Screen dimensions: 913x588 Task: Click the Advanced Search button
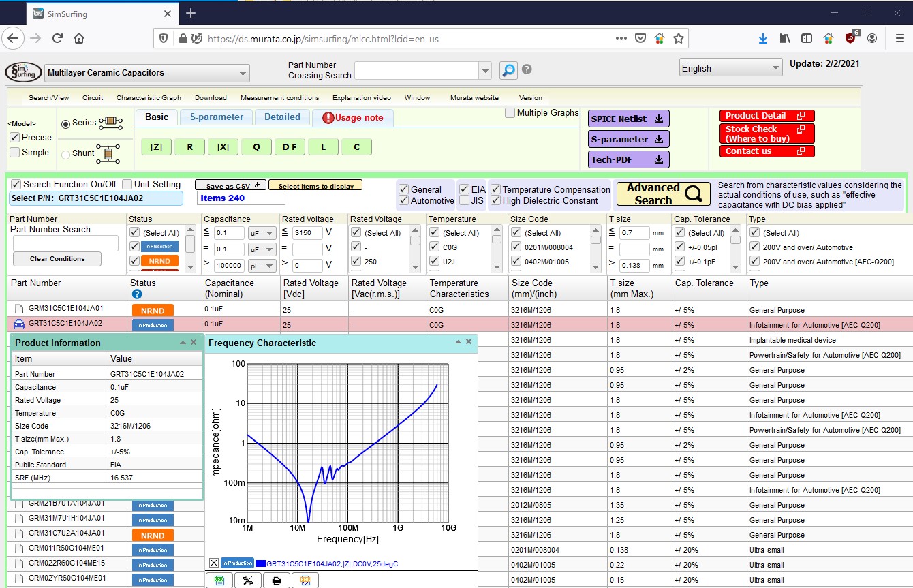click(664, 194)
